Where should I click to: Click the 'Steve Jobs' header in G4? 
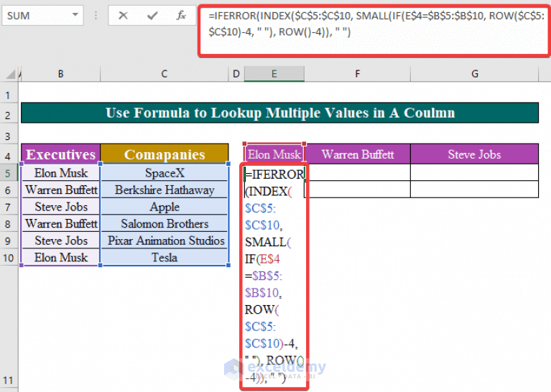click(474, 154)
